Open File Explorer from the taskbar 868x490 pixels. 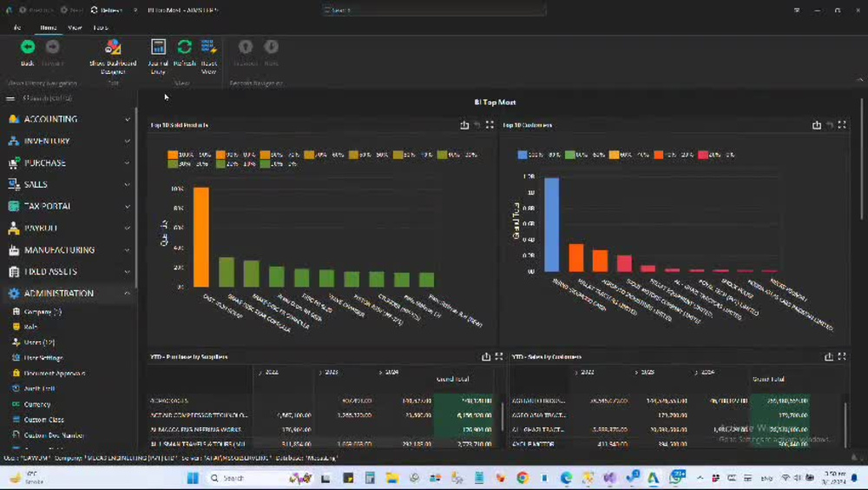coord(392,478)
